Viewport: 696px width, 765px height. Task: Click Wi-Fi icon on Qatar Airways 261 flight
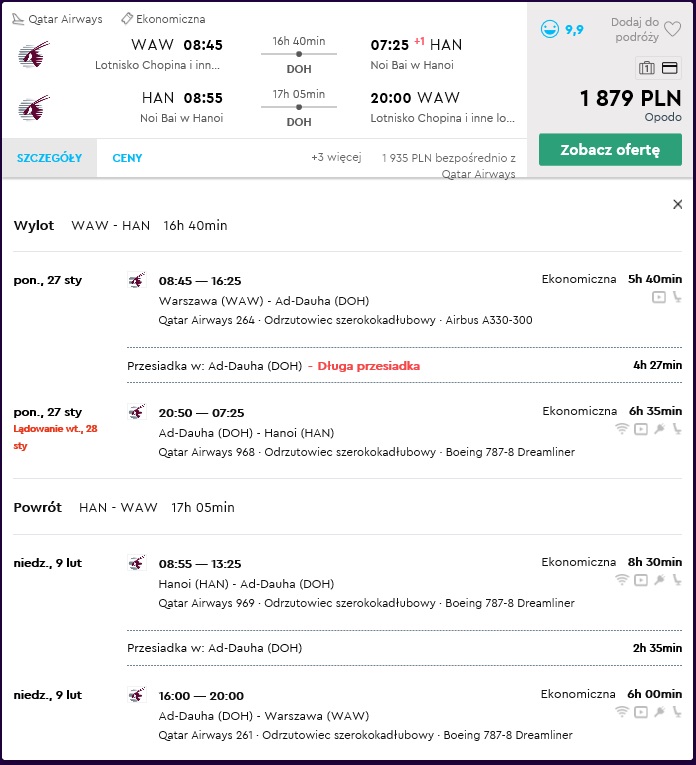(621, 712)
